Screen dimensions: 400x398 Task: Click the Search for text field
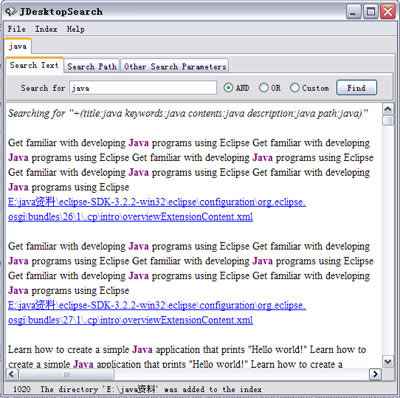pyautogui.click(x=143, y=88)
